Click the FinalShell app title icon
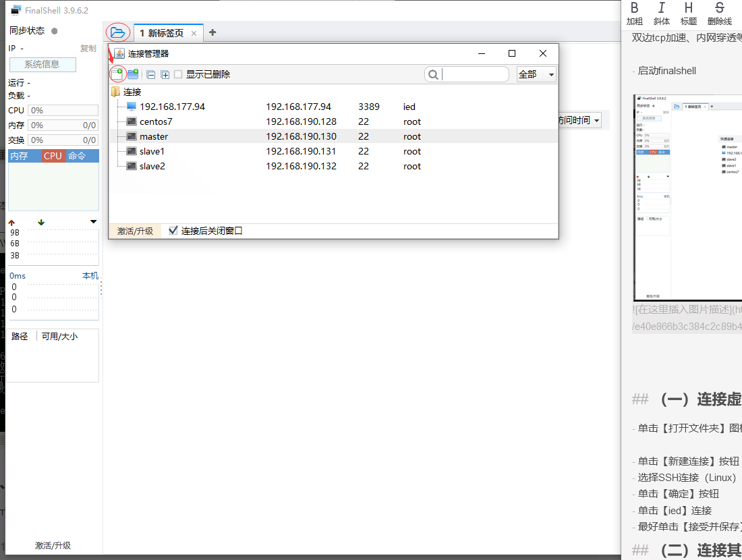This screenshot has height=560, width=742. coord(16,10)
